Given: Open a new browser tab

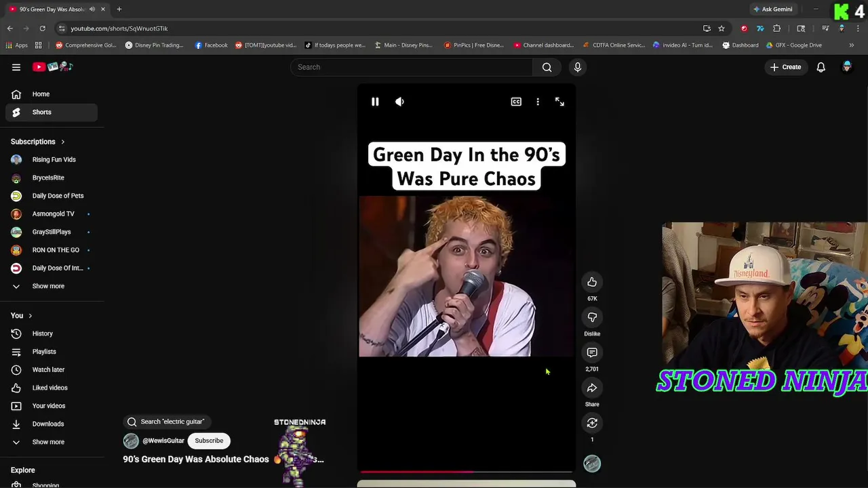Looking at the screenshot, I should [x=119, y=9].
